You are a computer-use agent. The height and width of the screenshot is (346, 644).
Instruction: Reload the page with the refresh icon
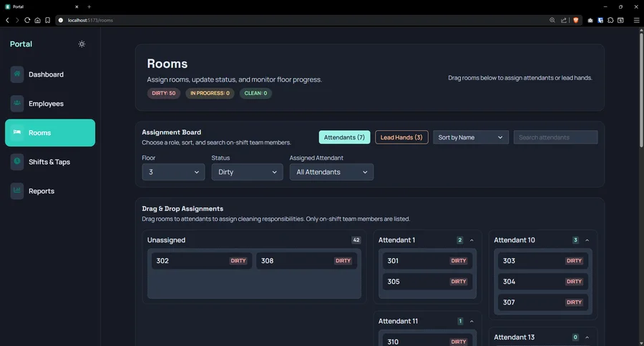[x=27, y=20]
